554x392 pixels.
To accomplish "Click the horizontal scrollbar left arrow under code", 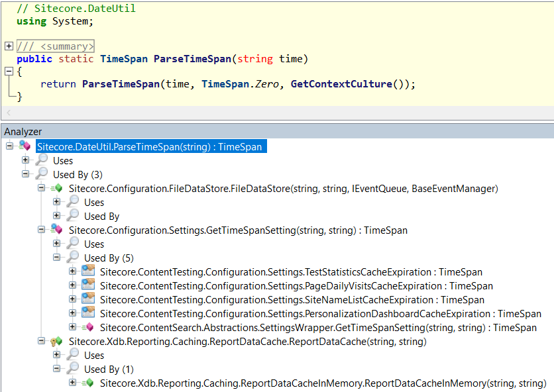I will pyautogui.click(x=8, y=114).
